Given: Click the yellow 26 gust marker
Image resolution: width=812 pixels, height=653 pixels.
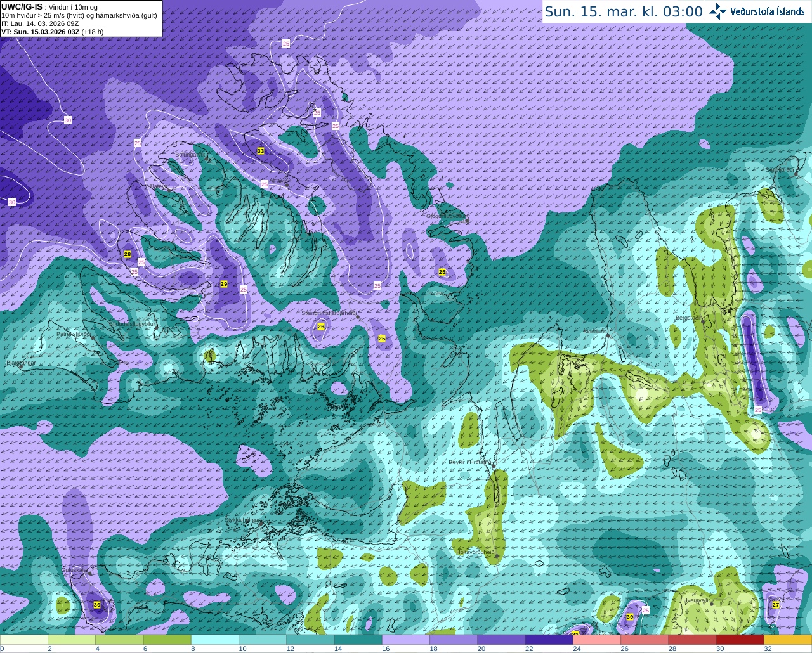Looking at the screenshot, I should 321,326.
